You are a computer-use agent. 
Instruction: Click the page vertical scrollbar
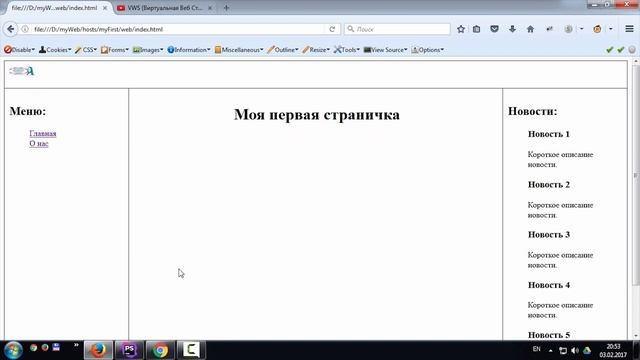point(636,176)
